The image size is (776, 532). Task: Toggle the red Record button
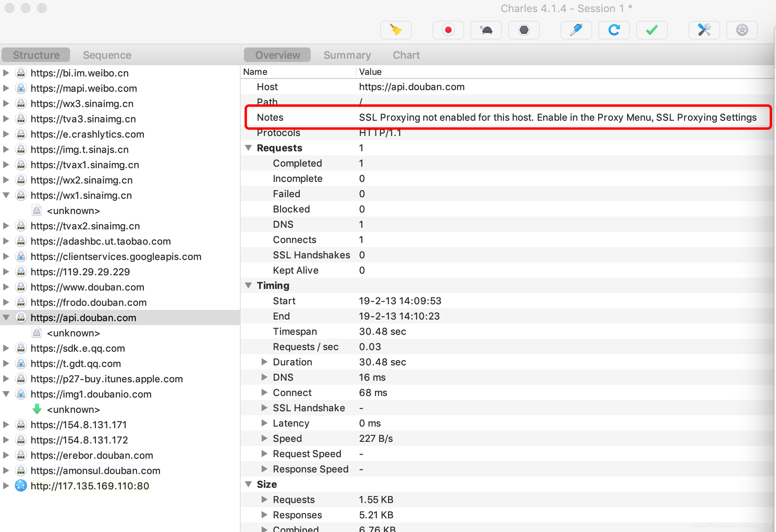point(448,30)
